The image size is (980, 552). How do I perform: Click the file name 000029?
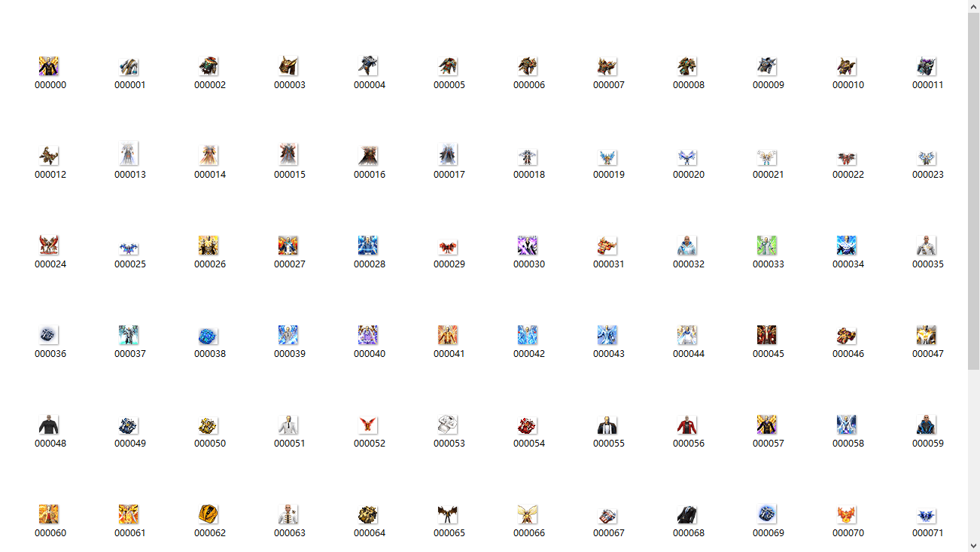pos(449,264)
